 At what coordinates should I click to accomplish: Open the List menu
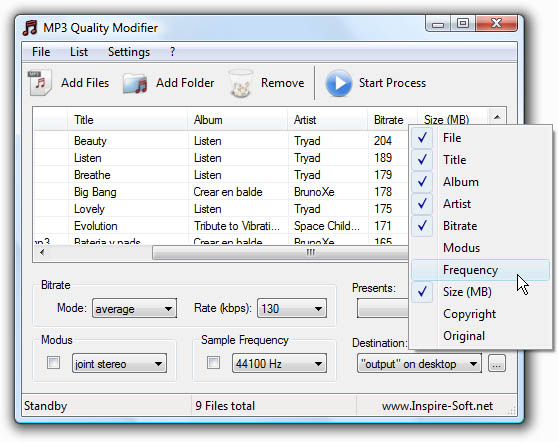pyautogui.click(x=79, y=52)
